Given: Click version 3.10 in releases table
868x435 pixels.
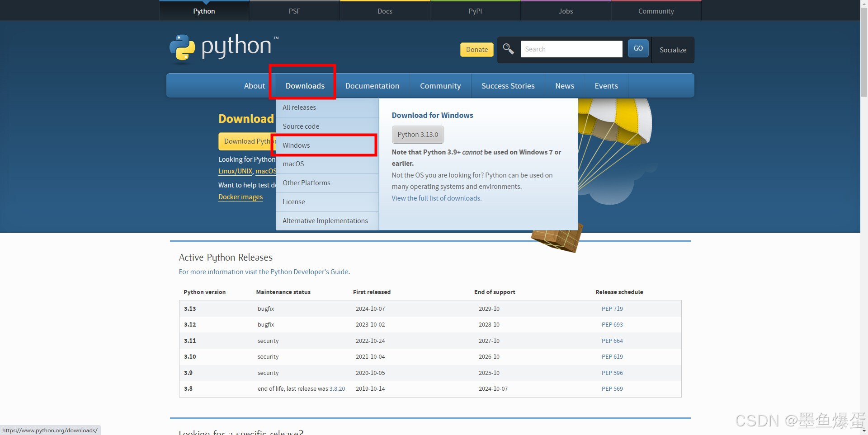Looking at the screenshot, I should coord(190,357).
